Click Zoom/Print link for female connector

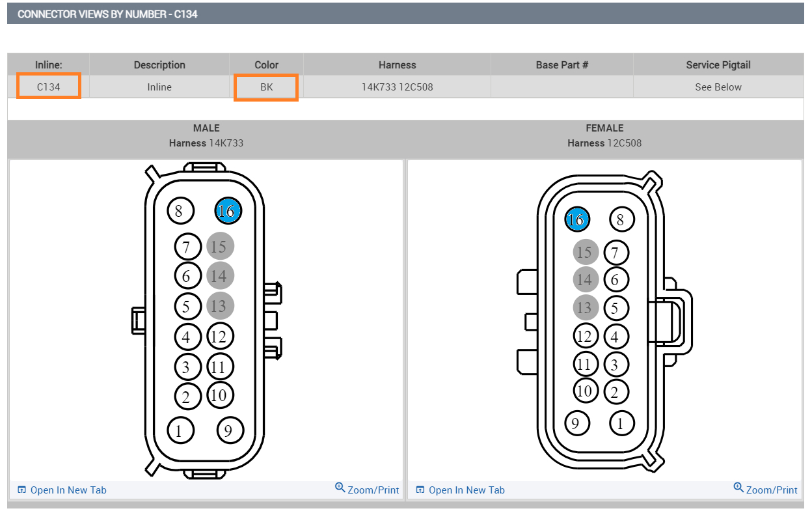tap(772, 490)
